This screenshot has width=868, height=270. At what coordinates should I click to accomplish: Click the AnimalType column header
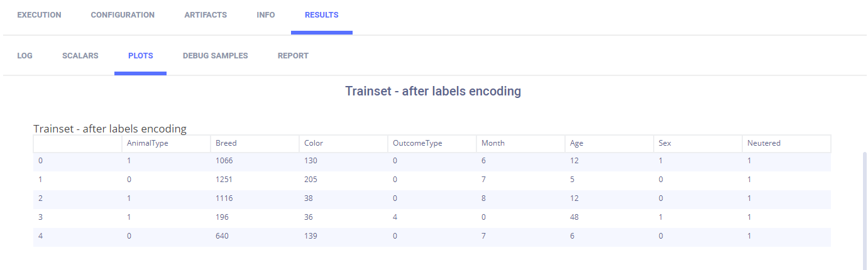coord(148,143)
